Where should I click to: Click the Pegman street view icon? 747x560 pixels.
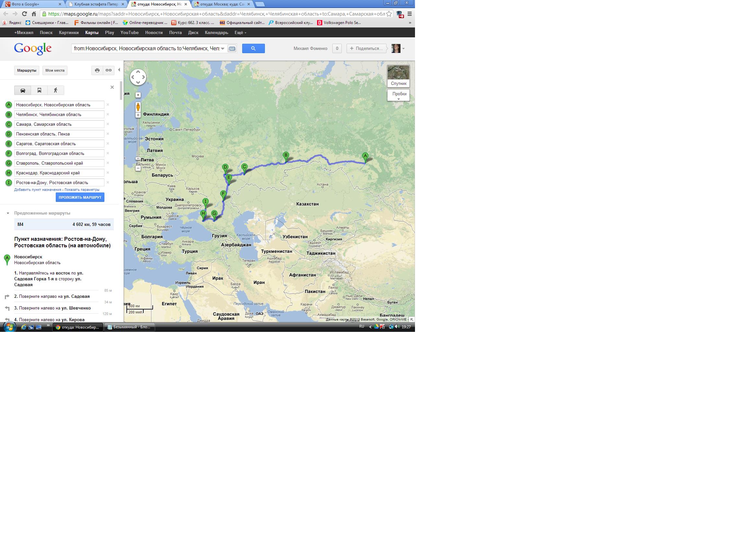138,107
